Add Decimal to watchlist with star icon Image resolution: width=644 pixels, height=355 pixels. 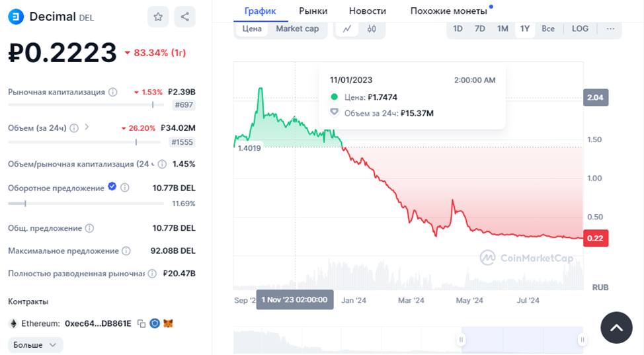158,17
